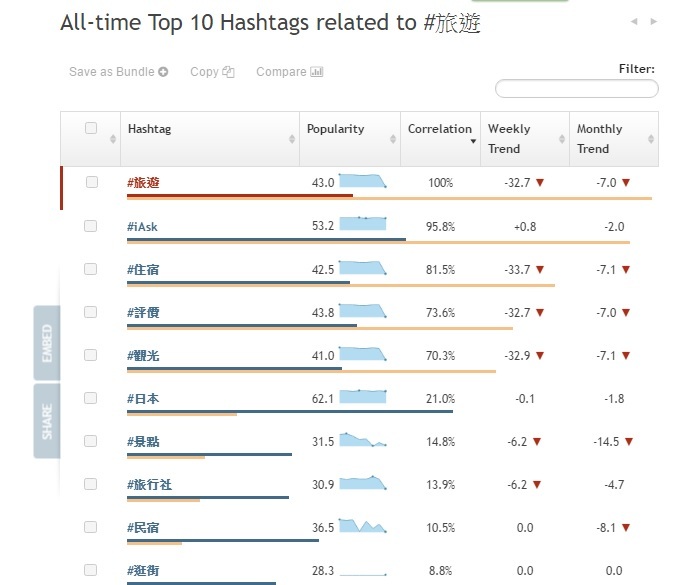Open the SHARE side tab
Screen dimensions: 689x585
47,421
